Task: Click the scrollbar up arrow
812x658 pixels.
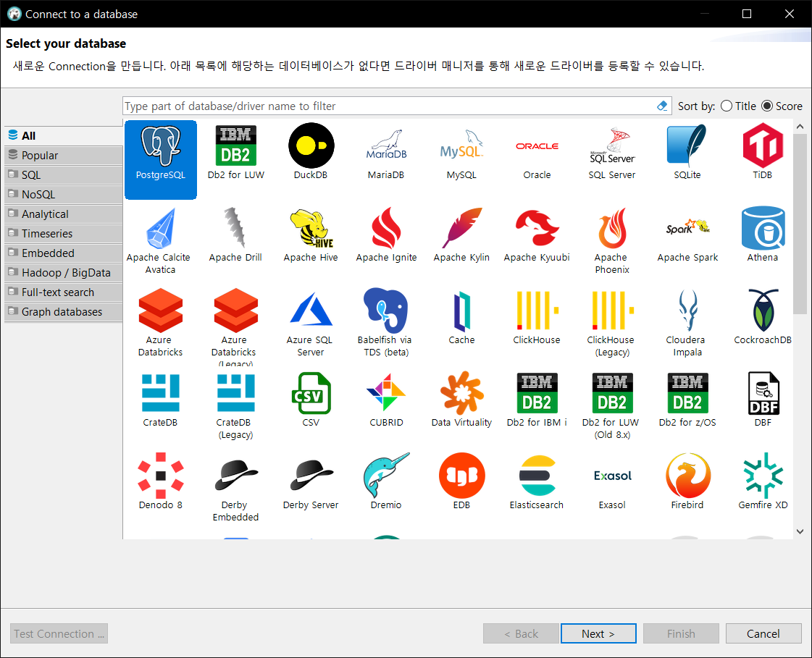Action: coord(800,127)
